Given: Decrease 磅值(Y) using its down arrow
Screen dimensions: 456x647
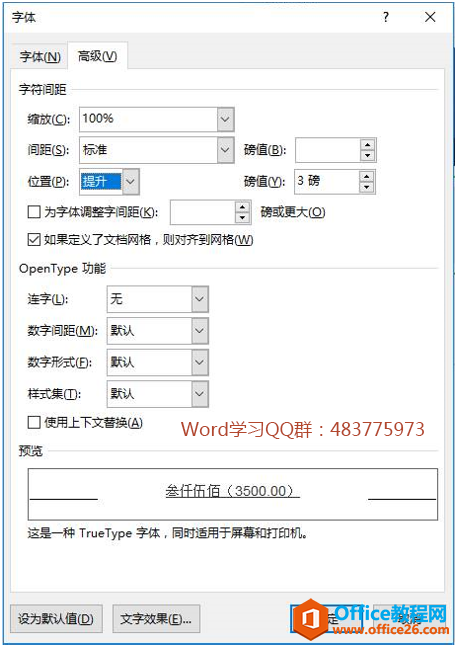Looking at the screenshot, I should click(x=366, y=187).
